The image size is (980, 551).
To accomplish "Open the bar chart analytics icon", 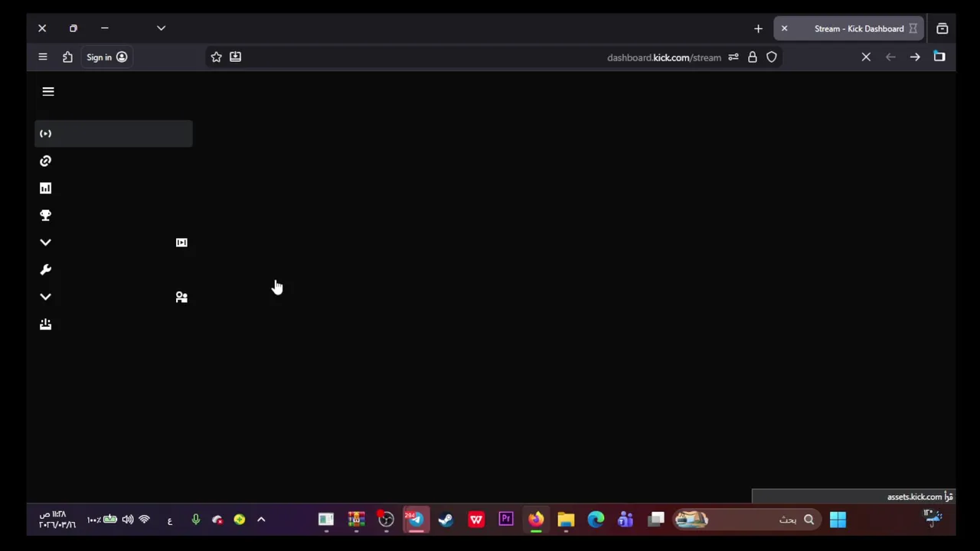I will coord(45,188).
